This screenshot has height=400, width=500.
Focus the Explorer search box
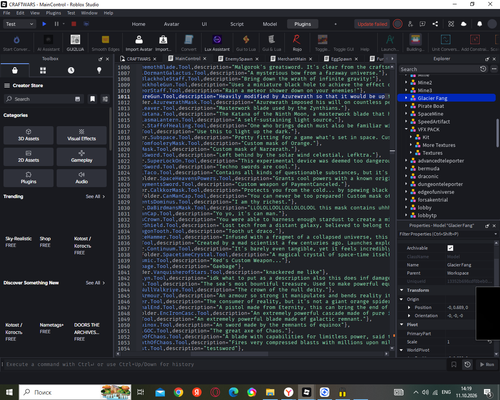(x=439, y=69)
